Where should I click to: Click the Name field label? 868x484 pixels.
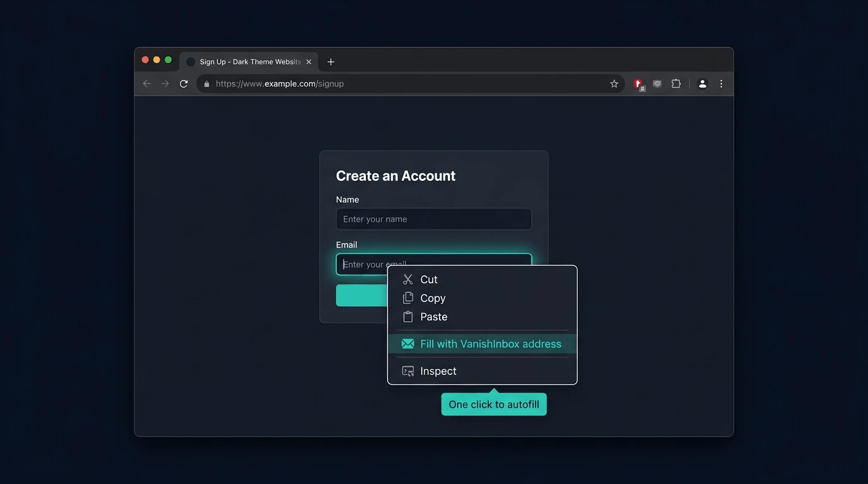(348, 200)
